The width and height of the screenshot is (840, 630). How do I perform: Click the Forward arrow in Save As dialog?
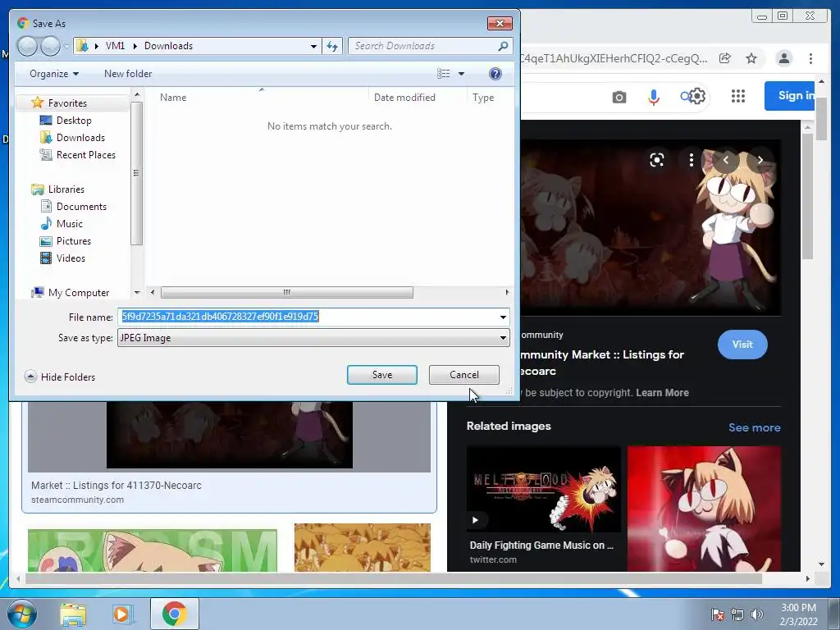pos(50,46)
